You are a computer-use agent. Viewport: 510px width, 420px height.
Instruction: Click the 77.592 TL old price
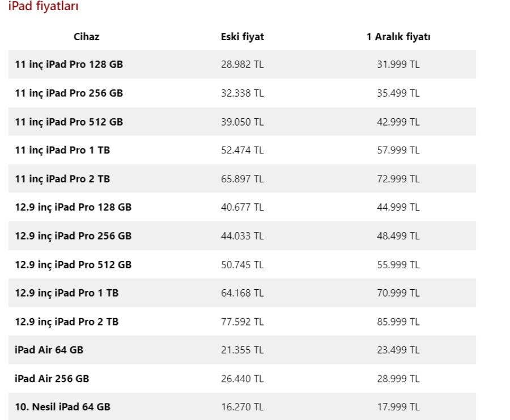coord(242,322)
